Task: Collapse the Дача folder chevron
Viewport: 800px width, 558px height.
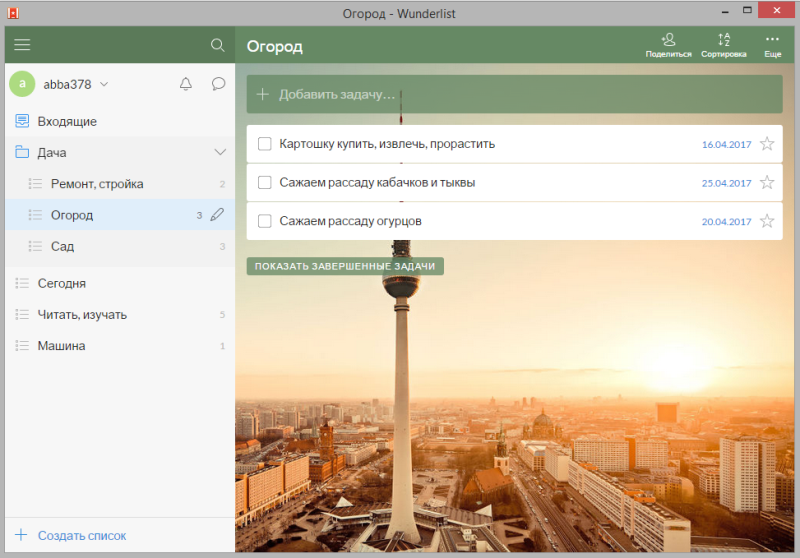Action: click(x=221, y=153)
